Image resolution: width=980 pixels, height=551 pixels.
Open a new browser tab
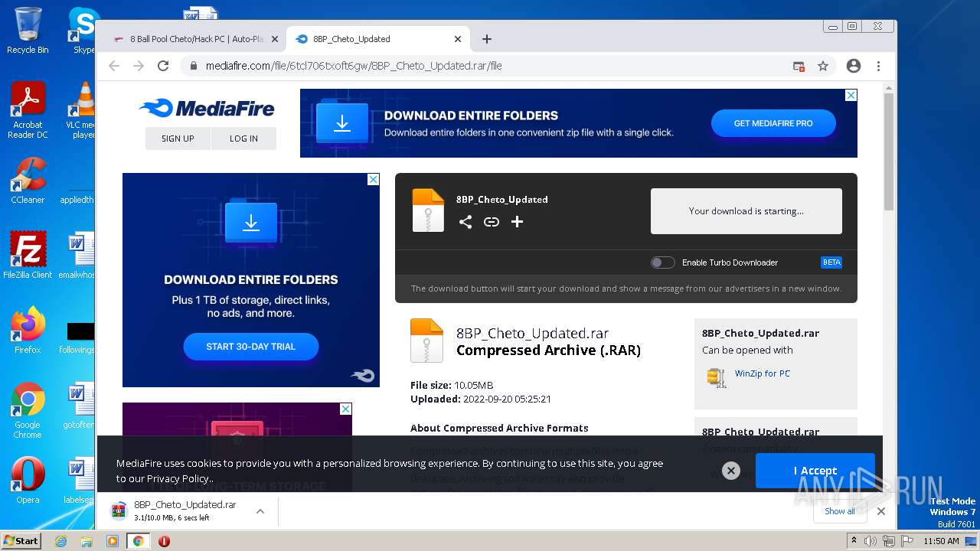487,39
